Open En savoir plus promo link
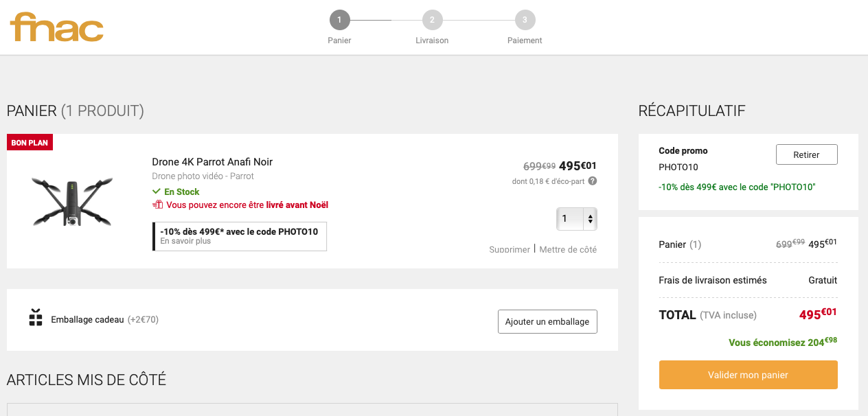Screen dimensions: 868x416 pos(185,241)
